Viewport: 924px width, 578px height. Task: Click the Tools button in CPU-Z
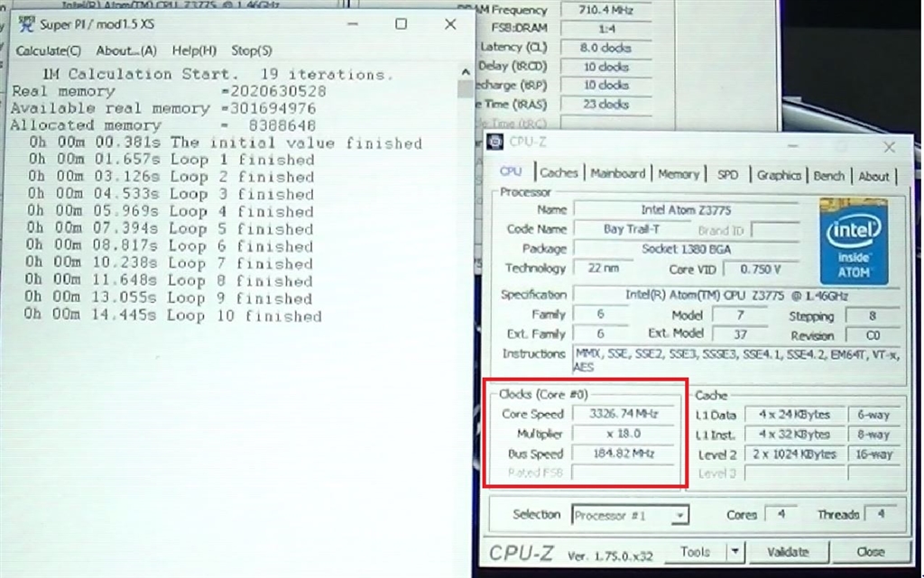pos(695,552)
